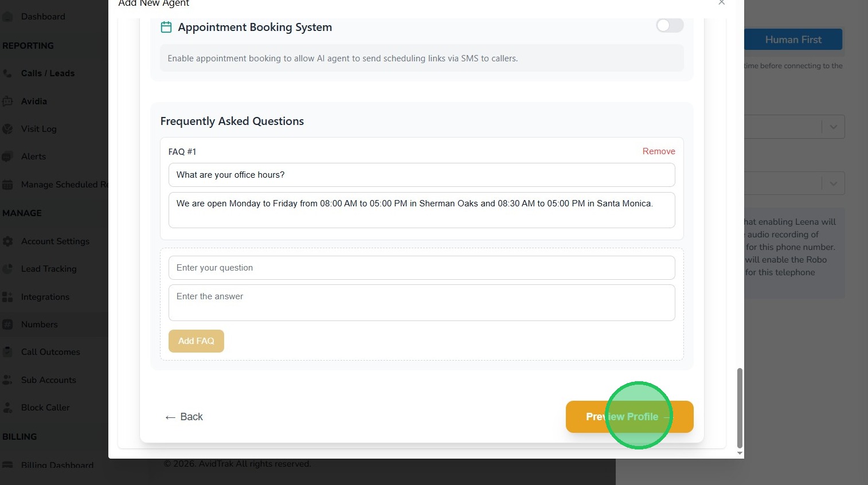Click the Preview Profile button
The image size is (868, 485).
click(x=629, y=417)
